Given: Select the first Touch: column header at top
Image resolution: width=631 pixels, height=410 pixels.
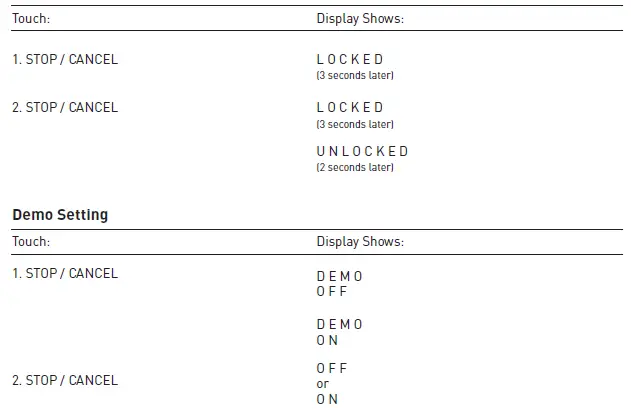Looking at the screenshot, I should coord(31,18).
